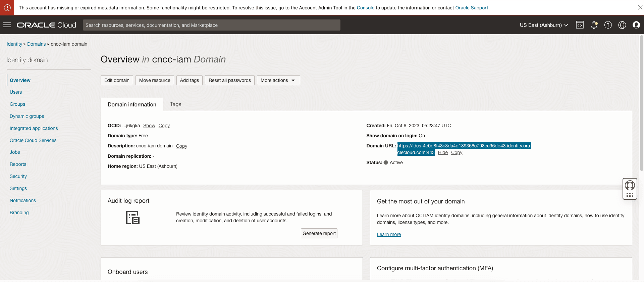The height and width of the screenshot is (282, 644).
Task: Click the red alert warning icon
Action: pyautogui.click(x=7, y=7)
